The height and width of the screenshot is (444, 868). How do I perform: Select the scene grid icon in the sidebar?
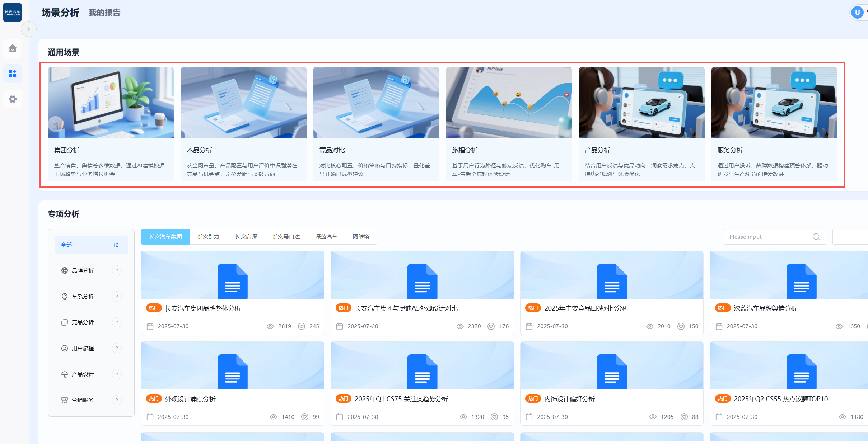click(13, 74)
